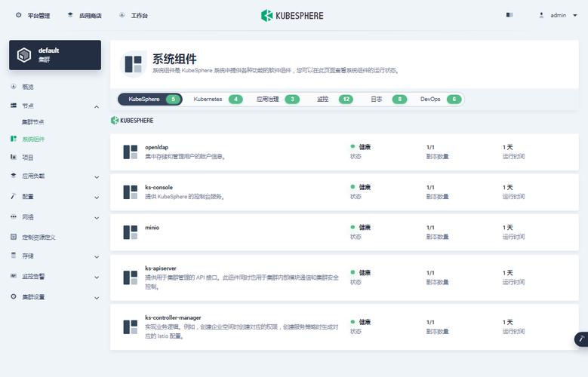
Task: Open custom resource definitions sidebar item
Action: 38,238
